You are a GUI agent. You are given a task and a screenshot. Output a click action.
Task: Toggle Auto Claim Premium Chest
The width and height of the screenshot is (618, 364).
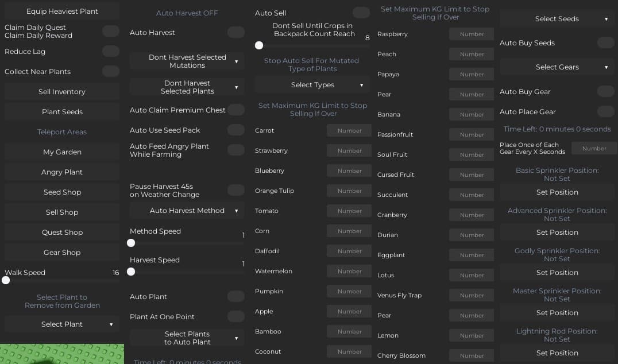[x=235, y=110]
